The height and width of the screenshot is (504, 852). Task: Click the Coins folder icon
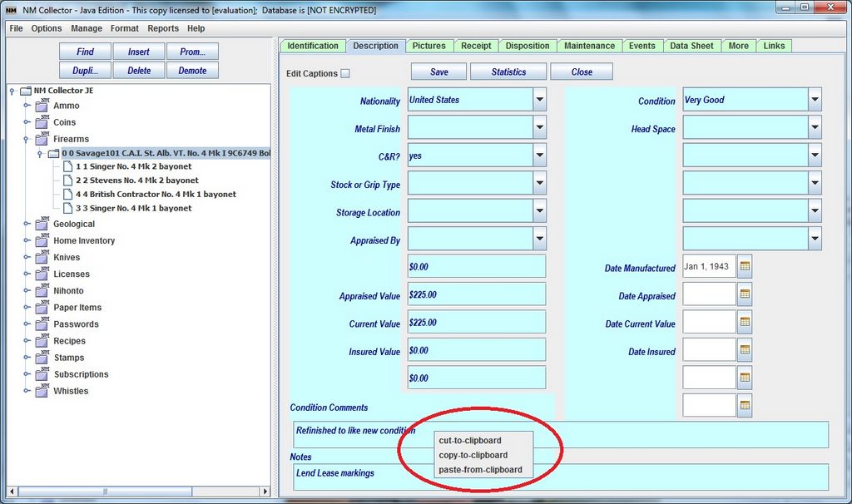42,122
